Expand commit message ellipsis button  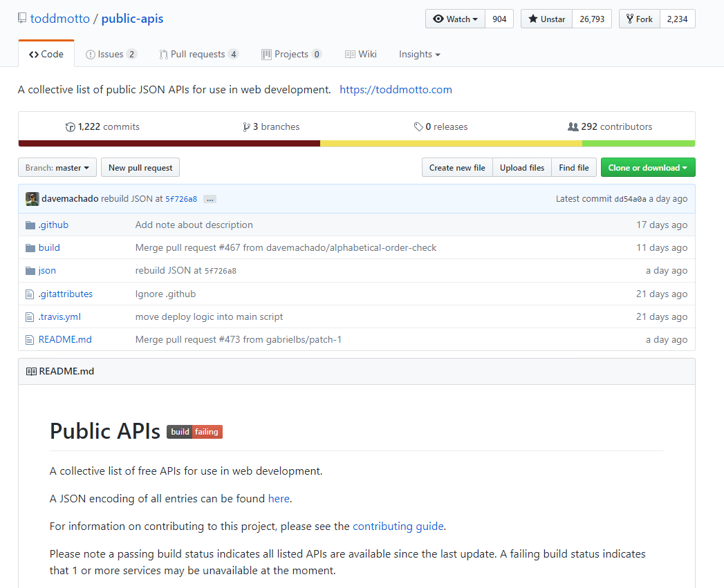(x=210, y=200)
